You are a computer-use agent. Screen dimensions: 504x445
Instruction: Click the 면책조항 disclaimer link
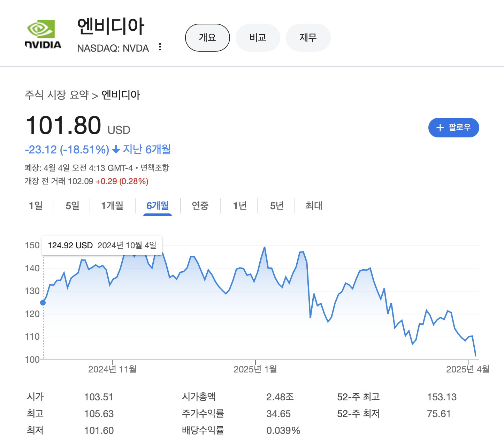click(x=155, y=168)
